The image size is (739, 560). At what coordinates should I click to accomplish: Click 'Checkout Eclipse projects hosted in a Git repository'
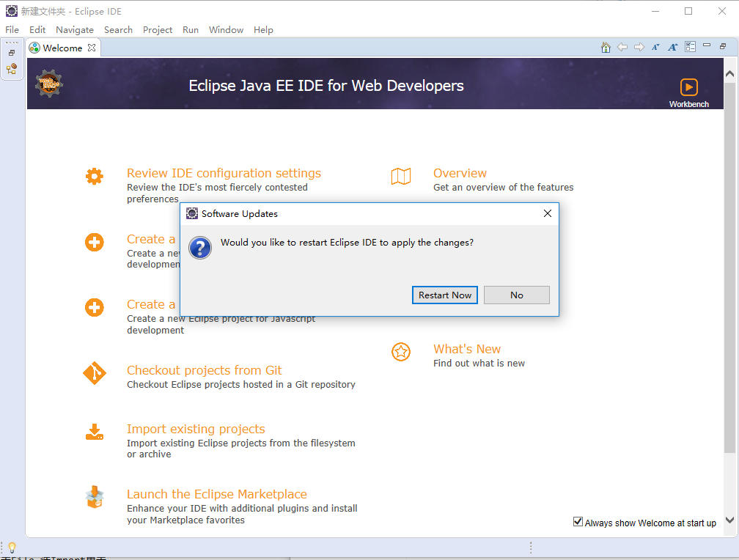[240, 384]
